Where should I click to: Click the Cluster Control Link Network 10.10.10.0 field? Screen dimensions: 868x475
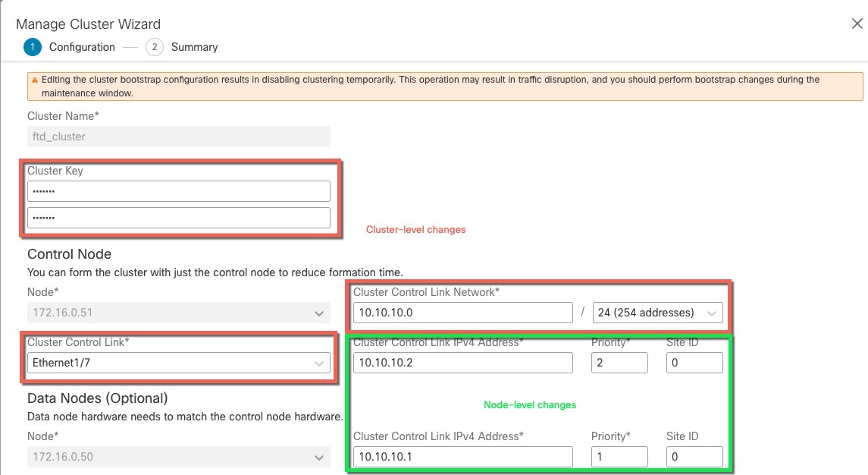[x=462, y=313]
